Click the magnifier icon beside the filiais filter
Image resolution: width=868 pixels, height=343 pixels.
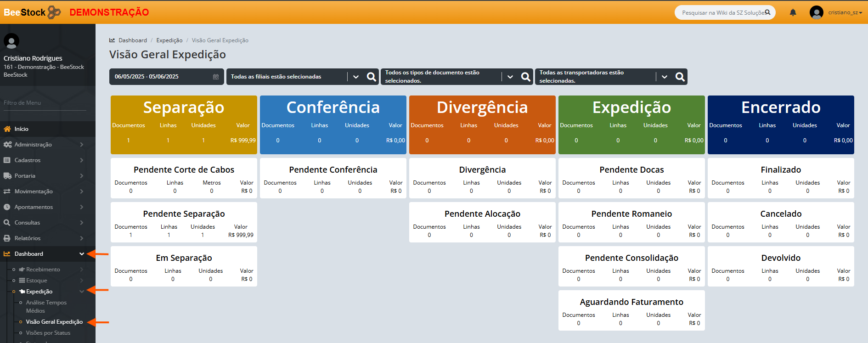(371, 77)
